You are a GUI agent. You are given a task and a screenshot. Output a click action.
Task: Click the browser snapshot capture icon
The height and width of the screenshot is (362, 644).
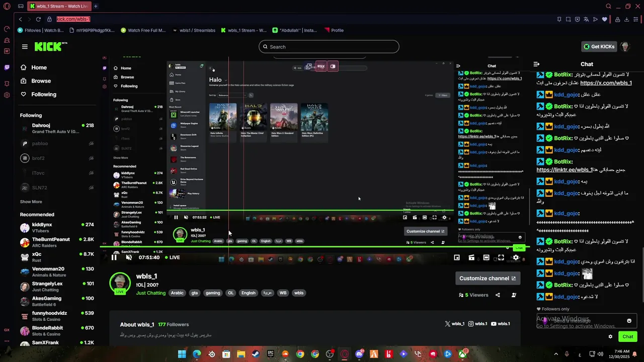pyautogui.click(x=568, y=19)
